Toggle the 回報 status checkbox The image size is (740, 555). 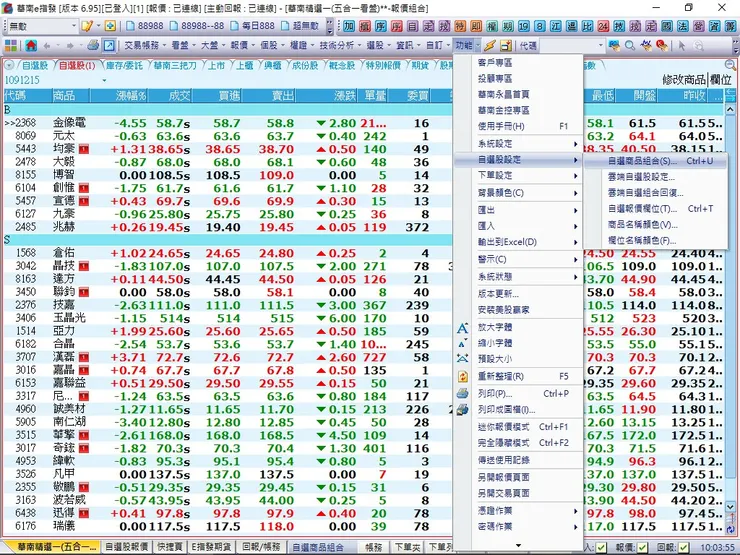[683, 547]
